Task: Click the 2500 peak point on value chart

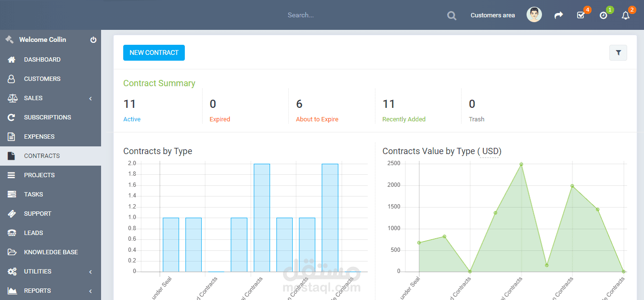Action: tap(521, 164)
